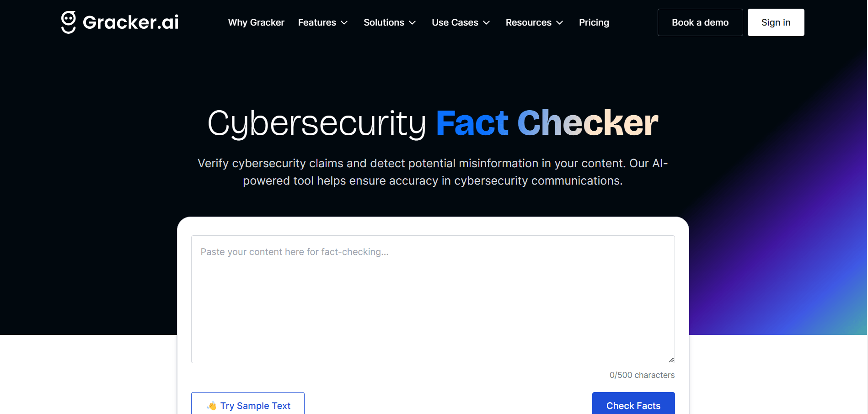868x414 pixels.
Task: Select the Solutions nav label
Action: coord(384,22)
